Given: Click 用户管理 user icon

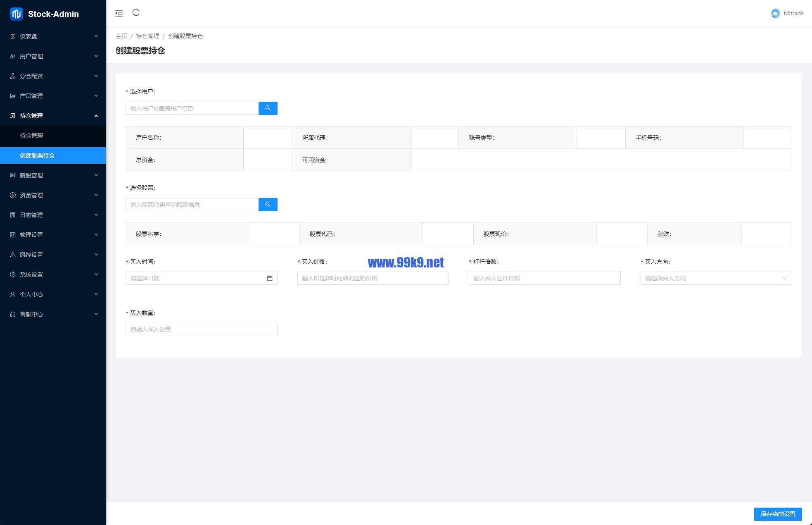Looking at the screenshot, I should click(x=13, y=56).
